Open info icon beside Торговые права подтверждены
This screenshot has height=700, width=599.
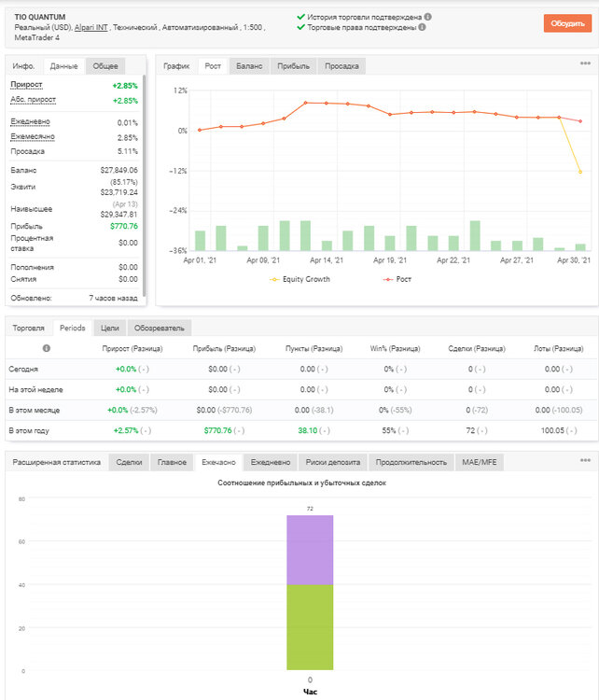coord(422,27)
